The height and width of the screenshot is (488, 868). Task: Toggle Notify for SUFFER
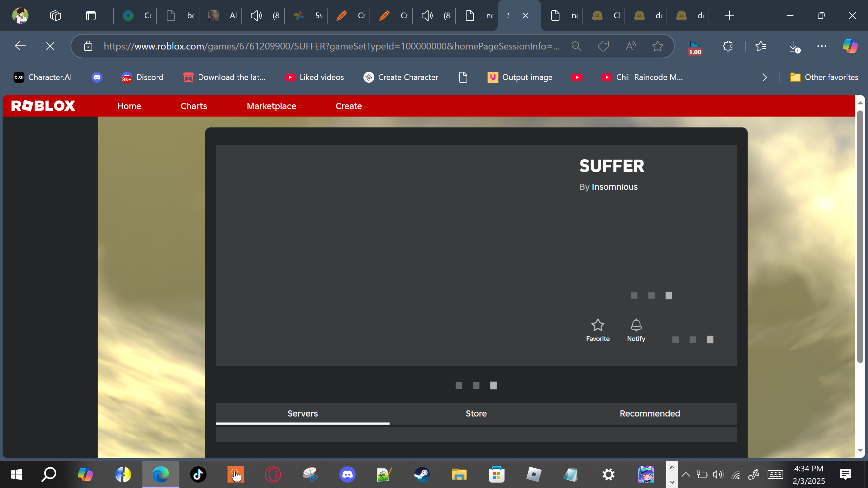tap(636, 330)
